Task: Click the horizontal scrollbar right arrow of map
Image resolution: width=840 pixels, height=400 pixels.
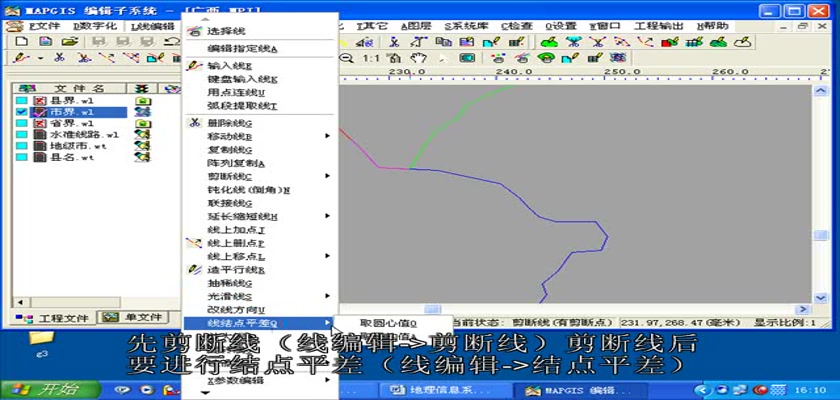Action: tap(802, 309)
